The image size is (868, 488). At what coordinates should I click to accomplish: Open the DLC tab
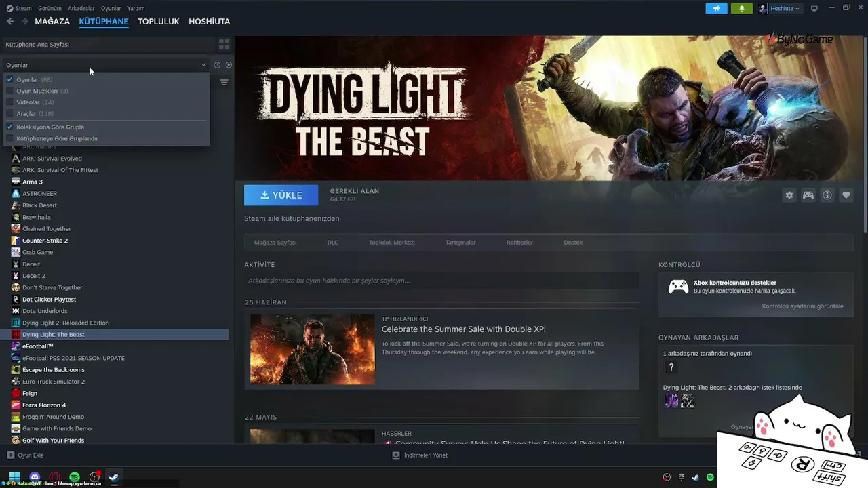point(333,243)
